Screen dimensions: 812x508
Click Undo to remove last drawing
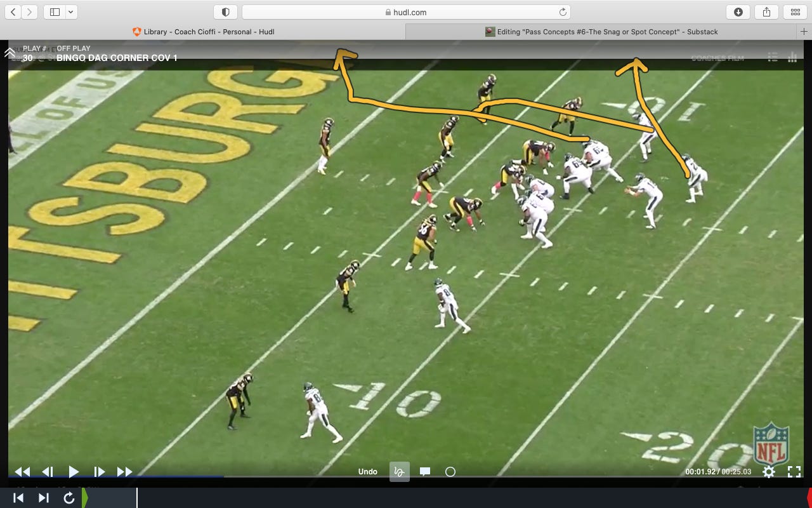[x=368, y=472]
